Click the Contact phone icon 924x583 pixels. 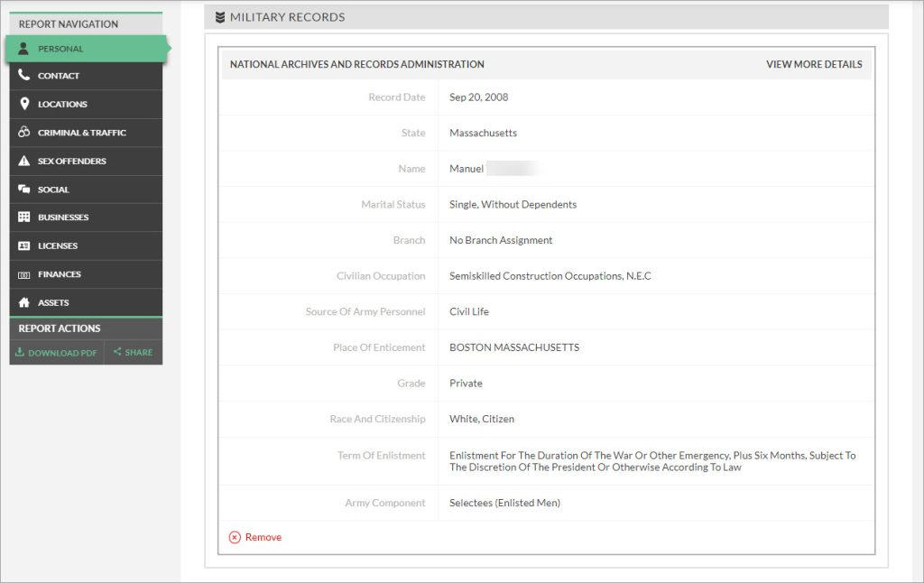coord(23,75)
